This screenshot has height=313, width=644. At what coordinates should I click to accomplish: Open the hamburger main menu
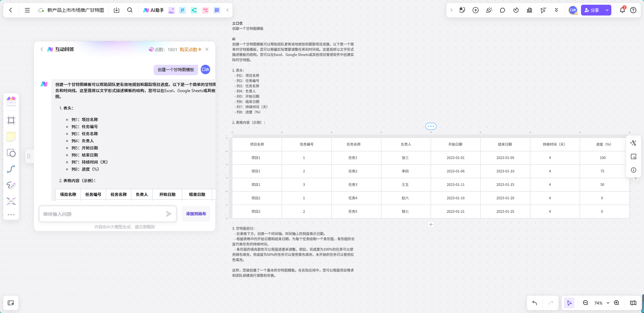click(27, 10)
